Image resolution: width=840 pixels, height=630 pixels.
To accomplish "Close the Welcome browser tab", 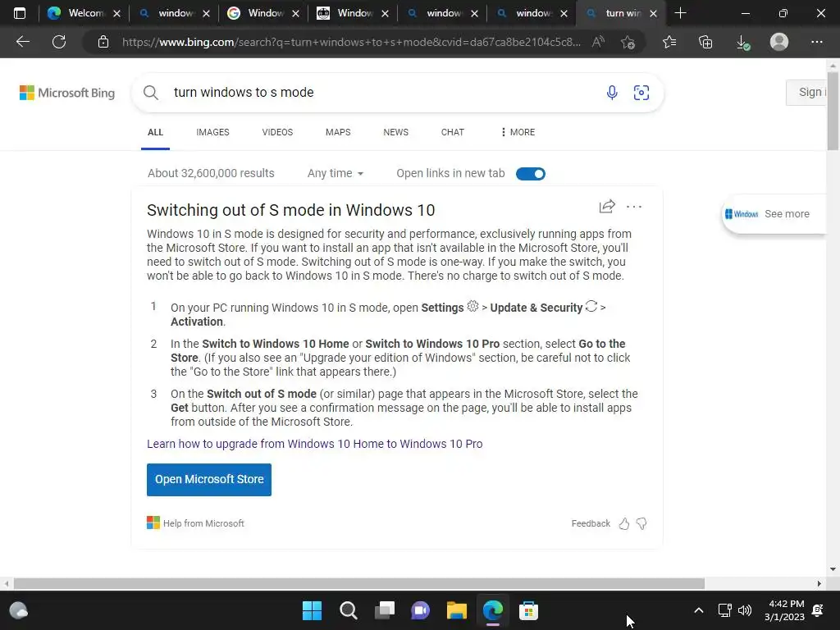I will (117, 14).
